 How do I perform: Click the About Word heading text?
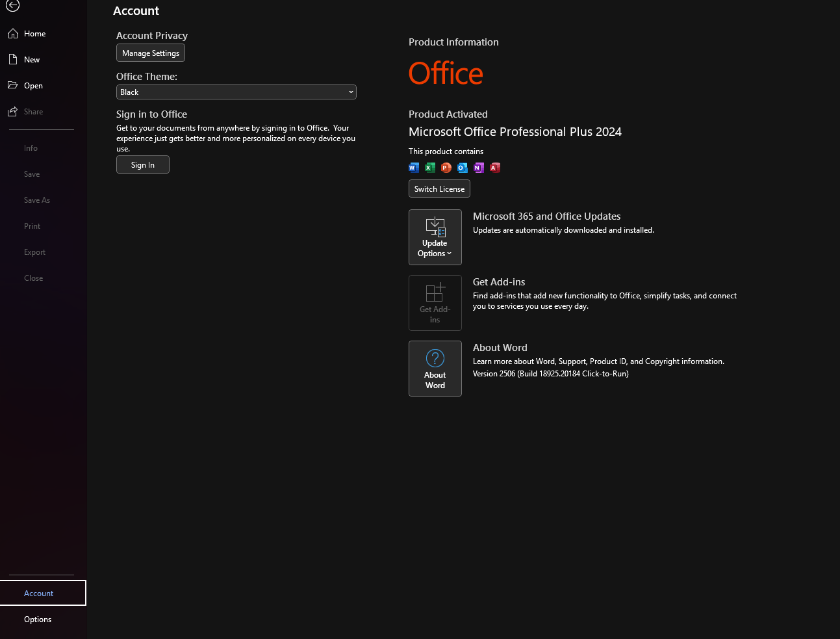(x=500, y=348)
